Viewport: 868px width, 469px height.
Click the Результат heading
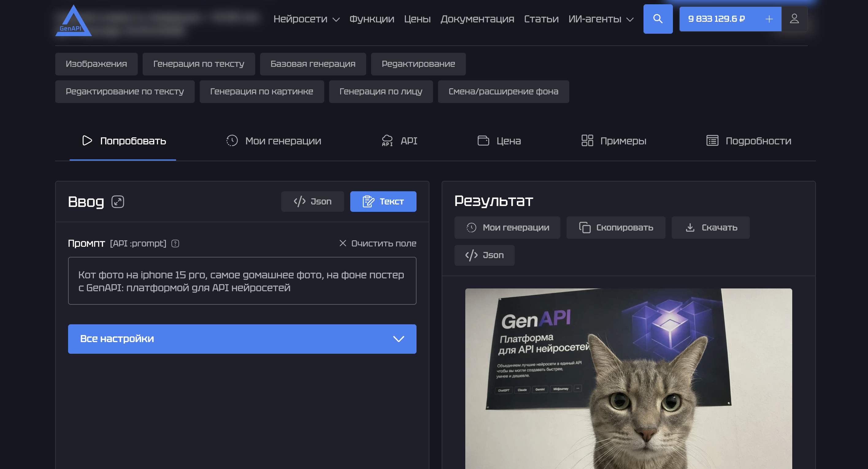tap(494, 201)
